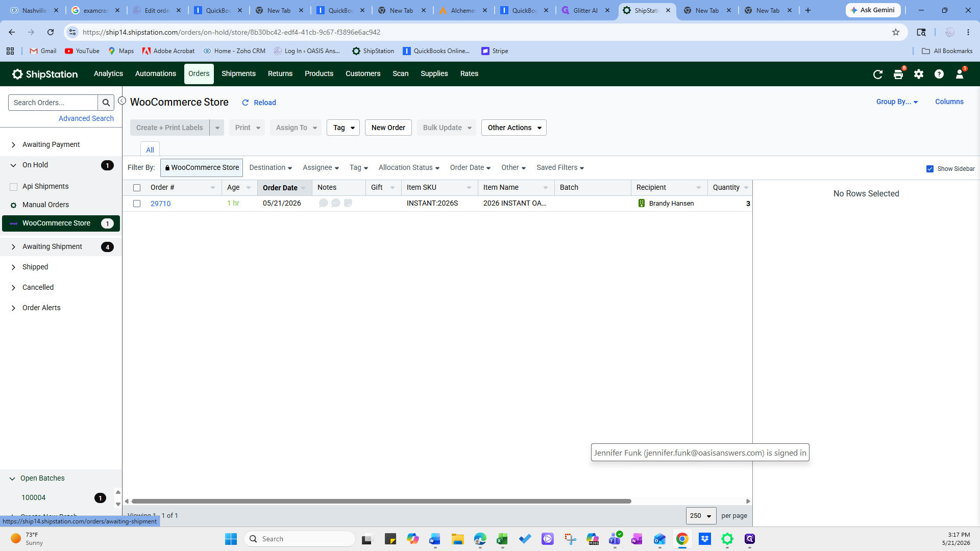Click the refresh icon in ShipStation header

coord(877,74)
